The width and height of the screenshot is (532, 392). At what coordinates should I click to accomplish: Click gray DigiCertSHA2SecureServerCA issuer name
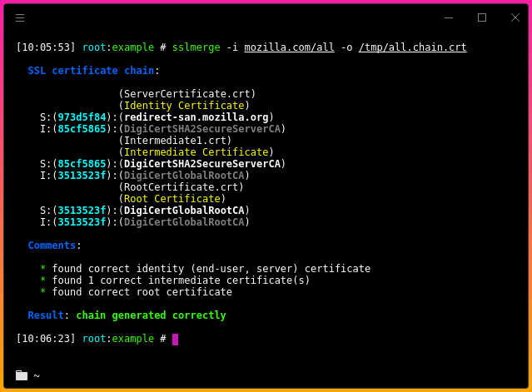click(202, 129)
